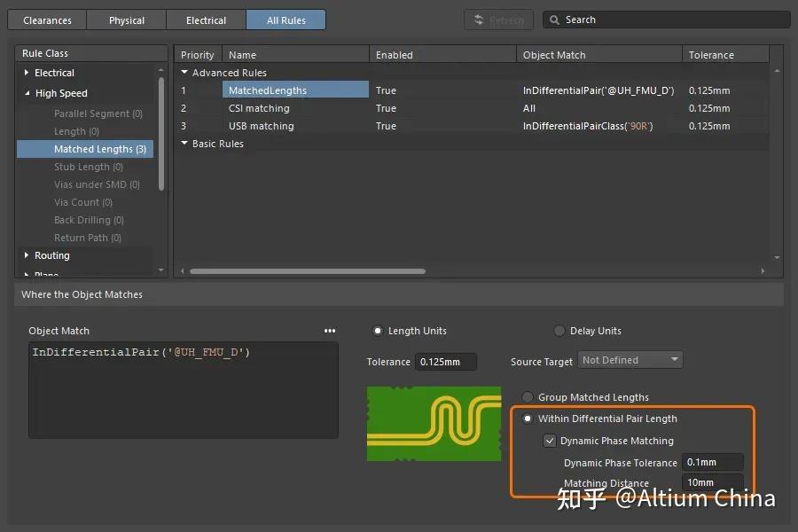The image size is (798, 532).
Task: Click the Refresh button
Action: (x=498, y=20)
